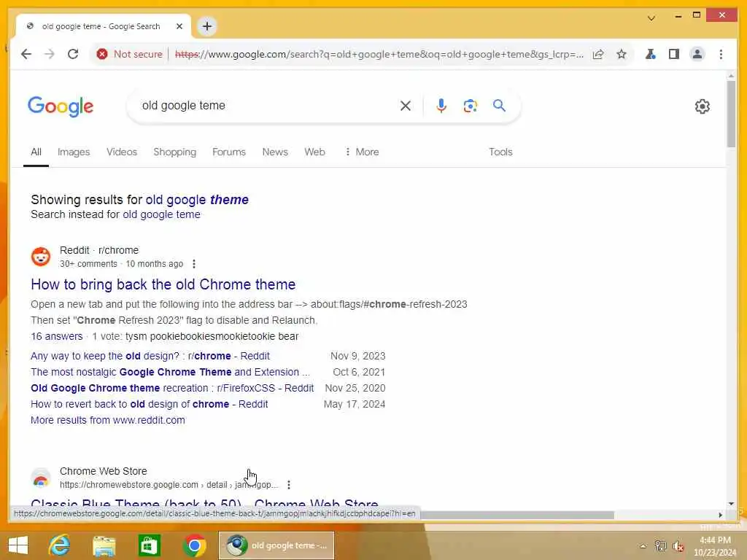747x560 pixels.
Task: Click the red Not secure warning icon
Action: click(x=102, y=54)
